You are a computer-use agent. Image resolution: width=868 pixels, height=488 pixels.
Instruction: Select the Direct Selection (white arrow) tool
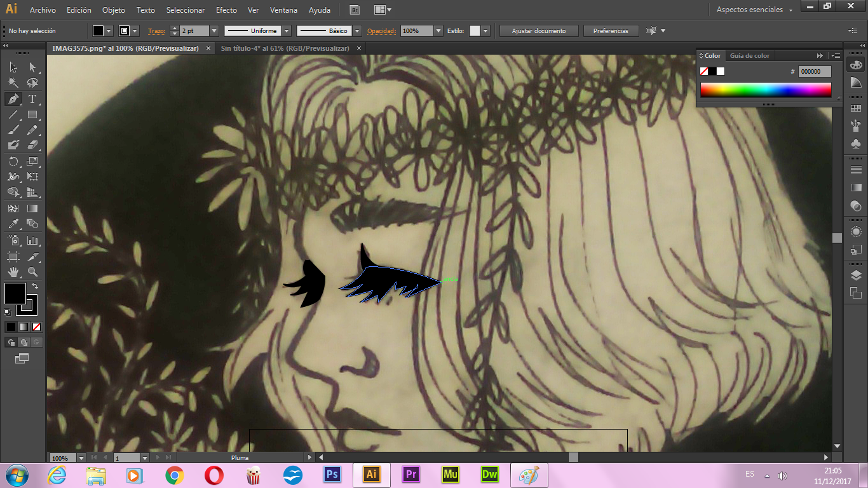click(x=32, y=67)
